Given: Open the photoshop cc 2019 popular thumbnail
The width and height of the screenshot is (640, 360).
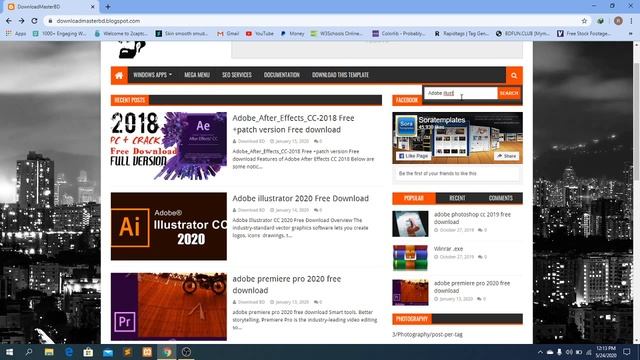Looking at the screenshot, I should 410,224.
